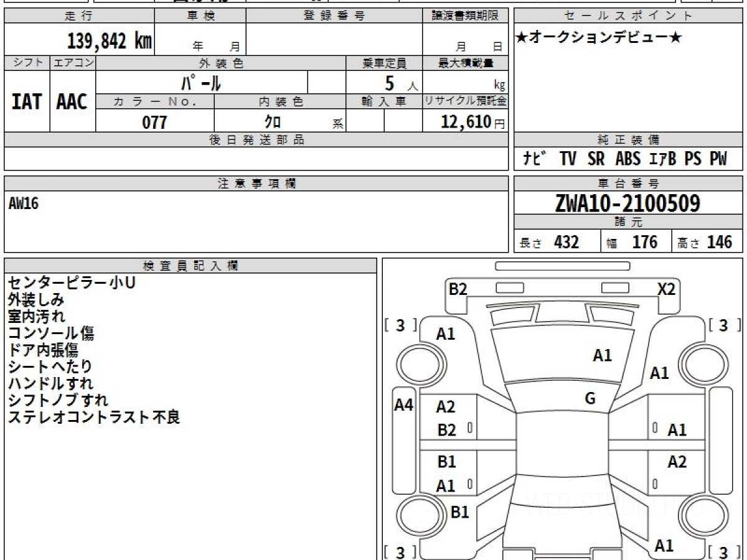Screen dimensions: 747x560
Task: Click the カラーNo. header cell
Action: pyautogui.click(x=155, y=101)
